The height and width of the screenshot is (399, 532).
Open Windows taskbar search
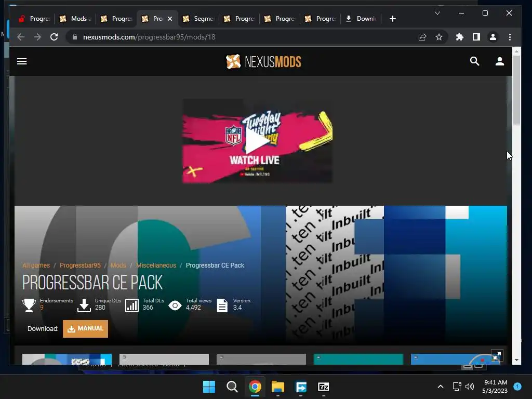click(232, 387)
